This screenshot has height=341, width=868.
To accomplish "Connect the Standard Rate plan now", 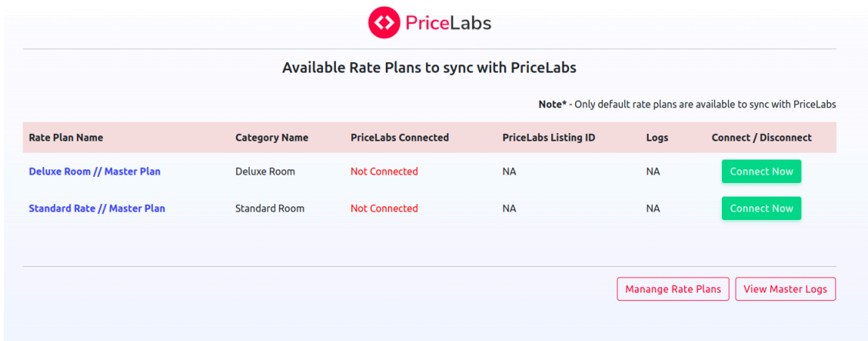I will point(761,209).
